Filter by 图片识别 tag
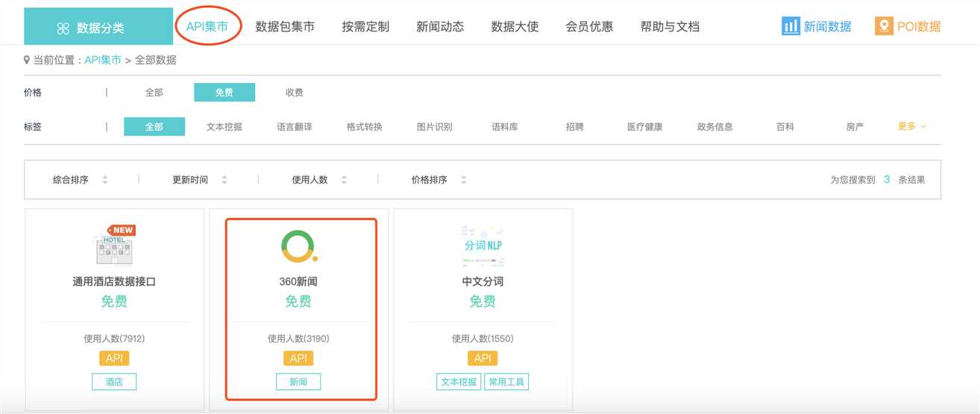The width and height of the screenshot is (980, 414). [x=434, y=127]
